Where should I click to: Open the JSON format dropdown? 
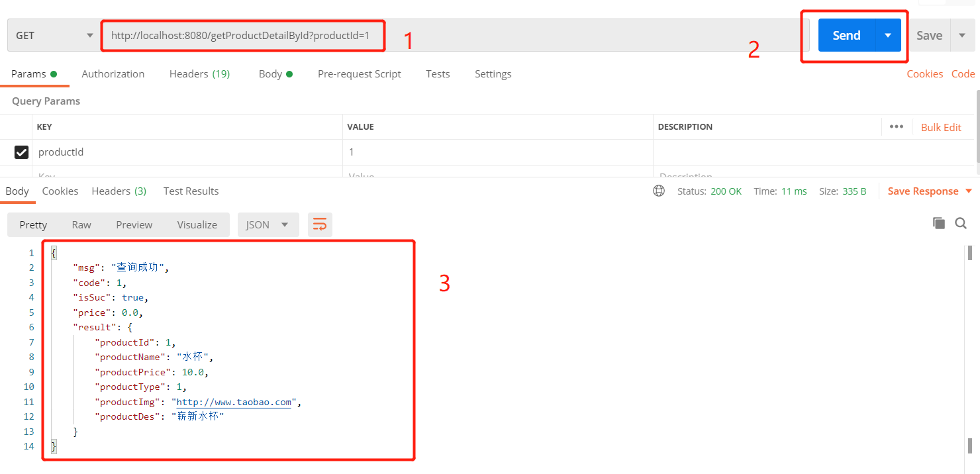pos(268,225)
